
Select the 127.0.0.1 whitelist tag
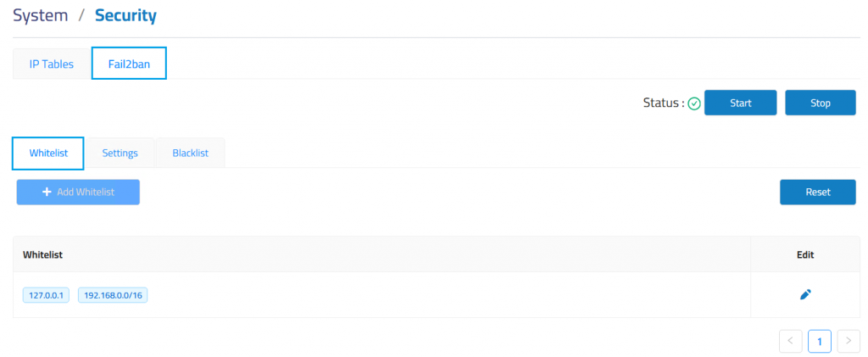46,295
